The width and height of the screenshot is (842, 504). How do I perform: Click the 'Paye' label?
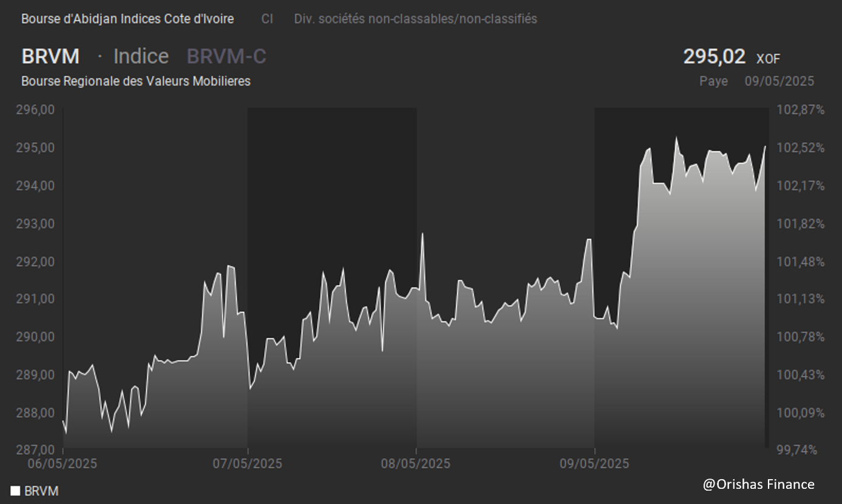pos(714,81)
